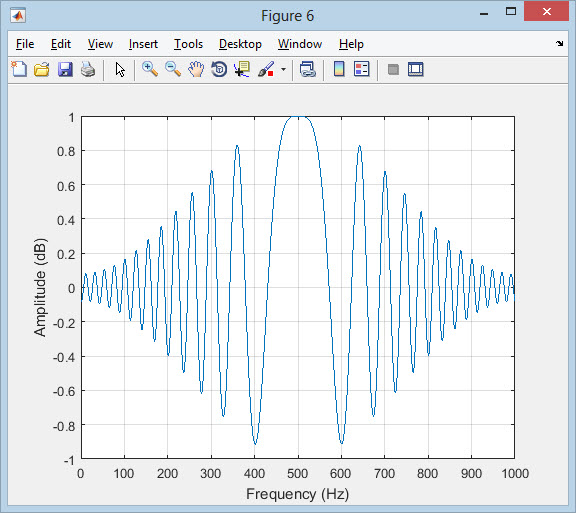Viewport: 576px width, 513px height.
Task: Open the File menu
Action: 25,44
